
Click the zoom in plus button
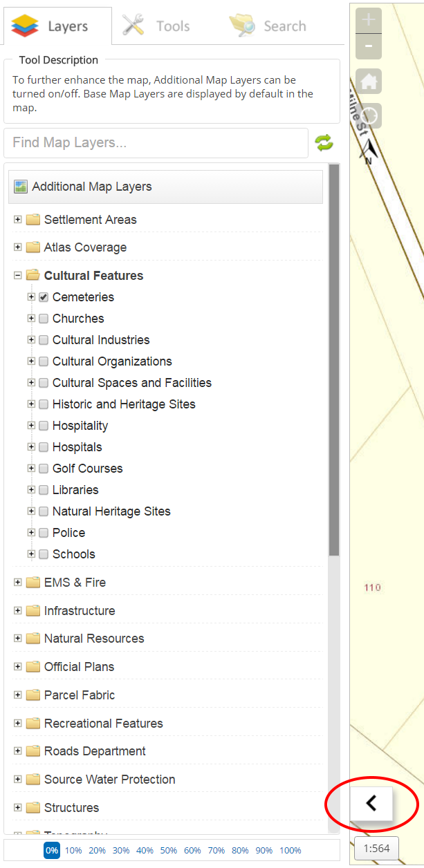click(x=368, y=20)
